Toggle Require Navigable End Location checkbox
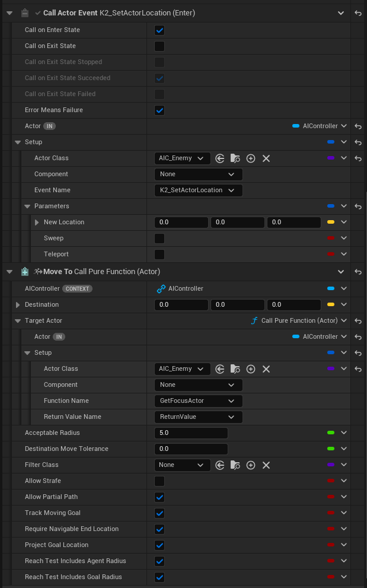The height and width of the screenshot is (588, 367). 159,529
